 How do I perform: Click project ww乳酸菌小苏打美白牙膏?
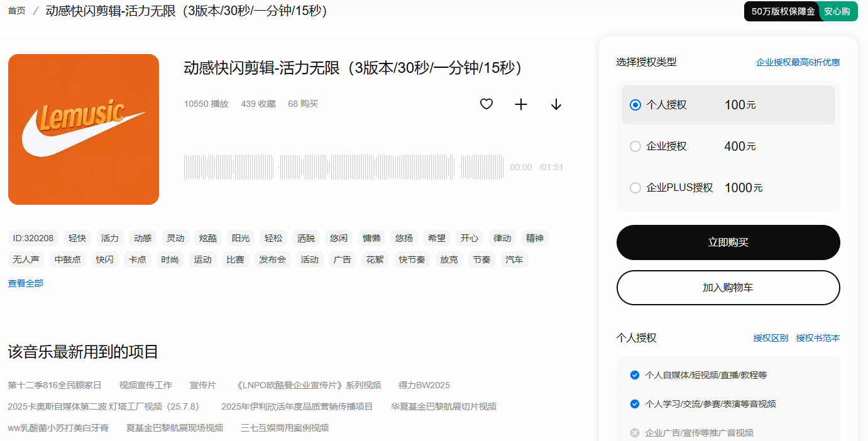tap(58, 428)
